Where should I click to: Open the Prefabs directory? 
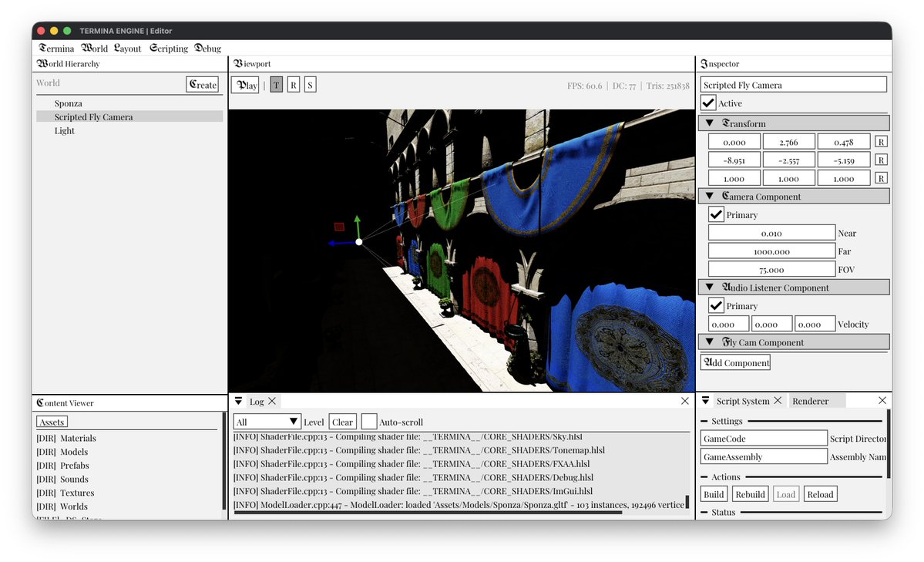tap(62, 466)
